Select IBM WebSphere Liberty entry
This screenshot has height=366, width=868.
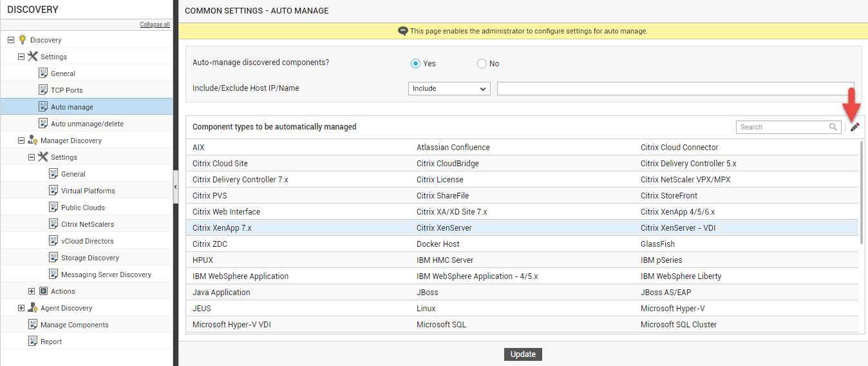[x=681, y=276]
